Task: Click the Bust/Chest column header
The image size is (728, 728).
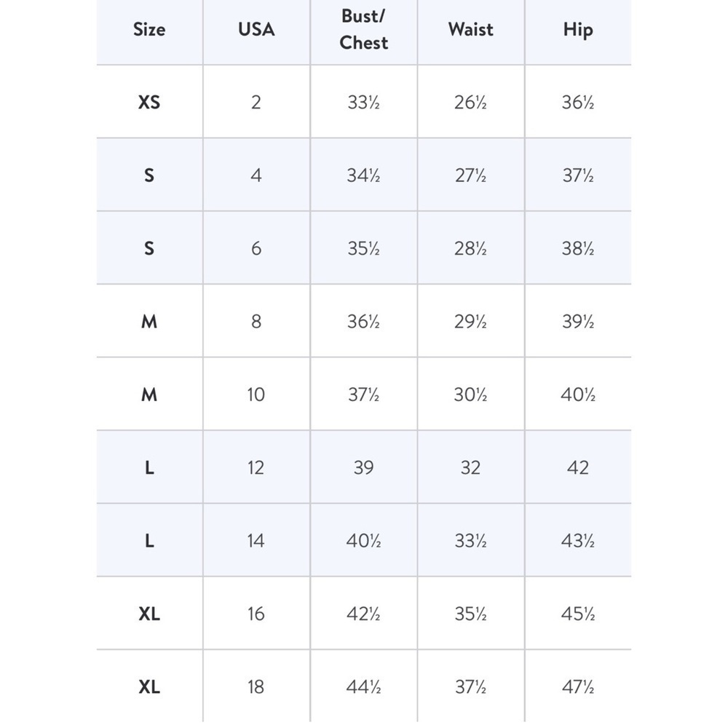Action: pyautogui.click(x=363, y=29)
